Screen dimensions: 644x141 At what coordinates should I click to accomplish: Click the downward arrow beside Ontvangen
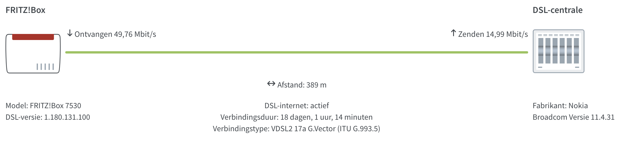click(70, 34)
